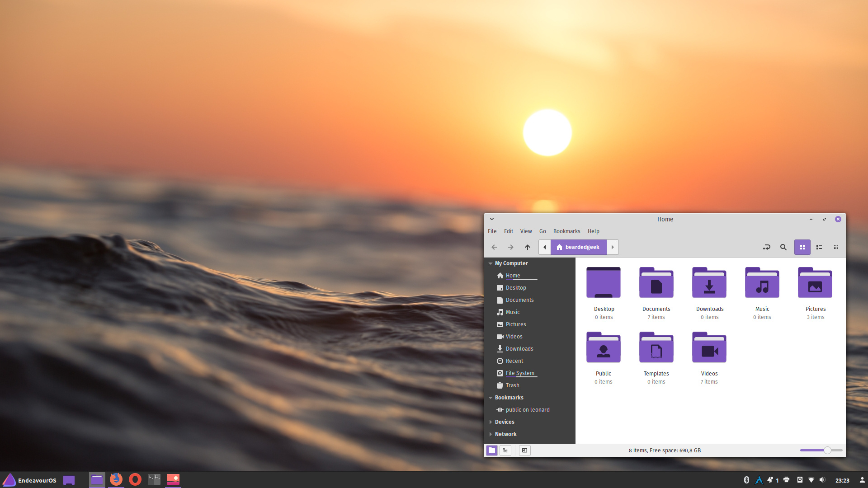Open Opera browser from the taskbar
Screen dimensions: 868x488
tap(135, 479)
